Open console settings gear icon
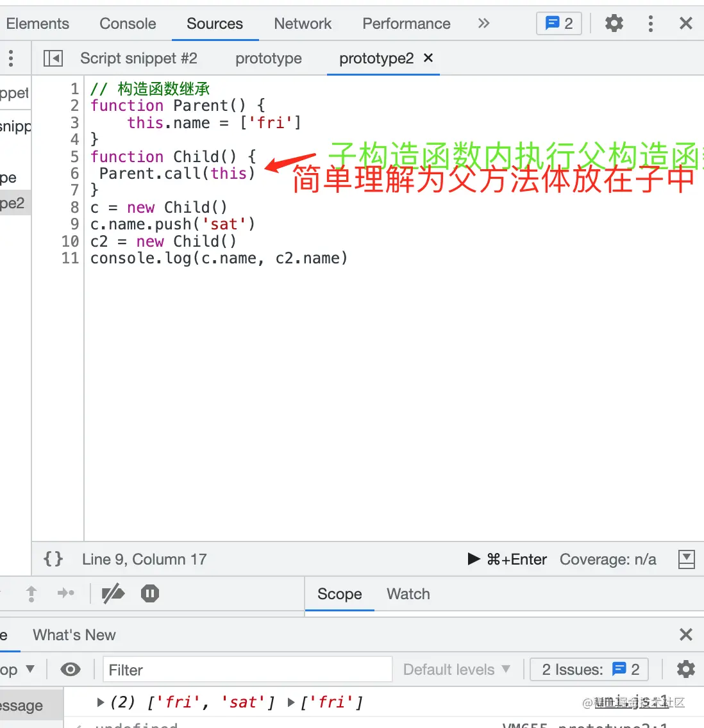This screenshot has height=728, width=704. [686, 670]
